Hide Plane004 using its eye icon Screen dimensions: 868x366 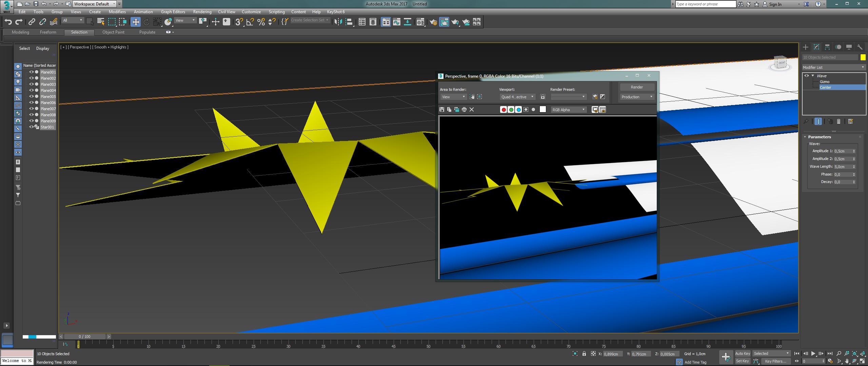tap(31, 90)
